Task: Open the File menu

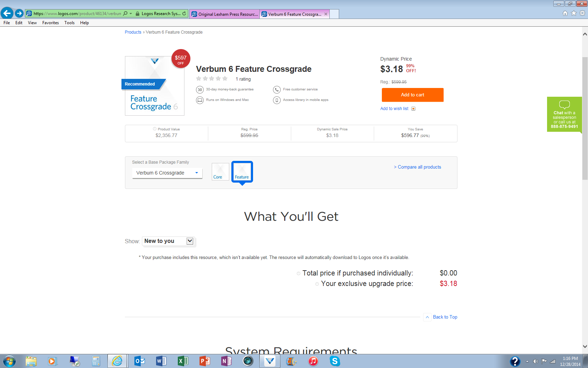Action: pyautogui.click(x=7, y=23)
